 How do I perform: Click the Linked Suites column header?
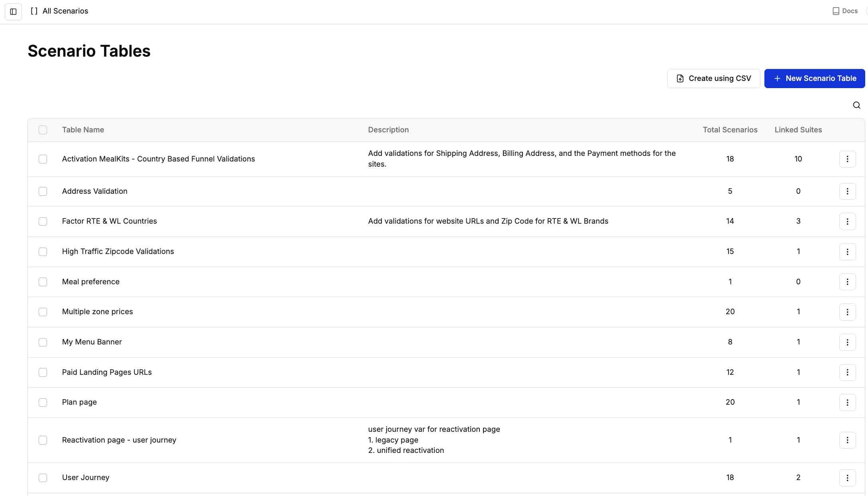coord(798,130)
